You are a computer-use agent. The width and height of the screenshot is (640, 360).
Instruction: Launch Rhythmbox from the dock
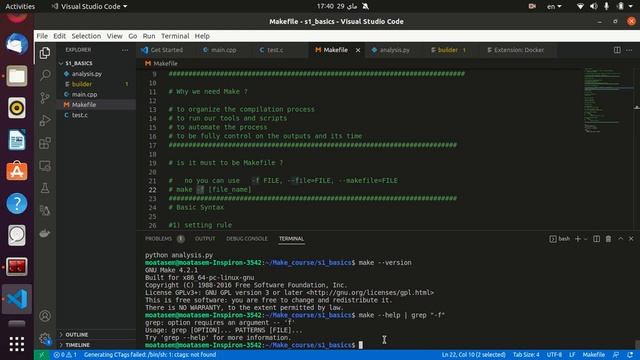tap(17, 108)
